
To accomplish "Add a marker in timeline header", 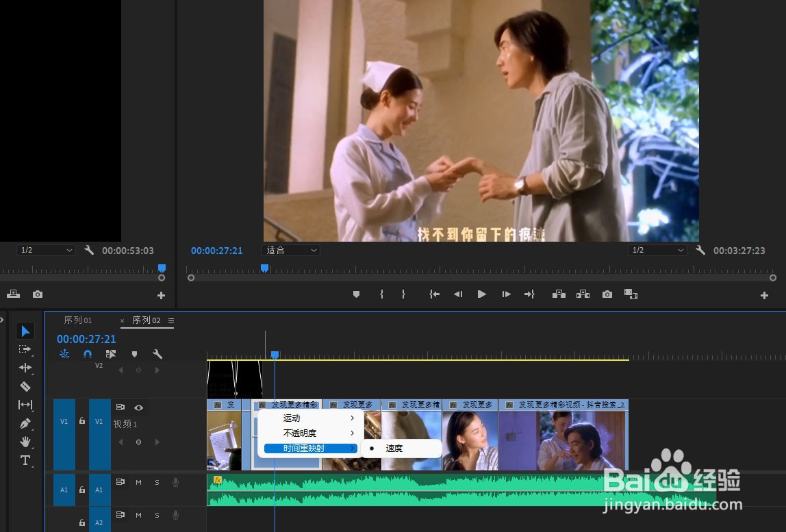I will 134,354.
